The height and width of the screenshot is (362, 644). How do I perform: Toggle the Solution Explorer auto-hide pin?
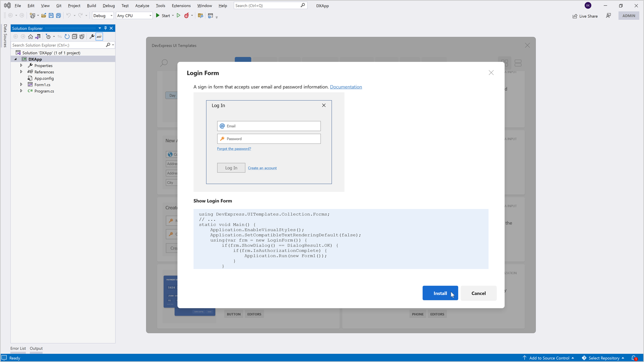coord(105,28)
